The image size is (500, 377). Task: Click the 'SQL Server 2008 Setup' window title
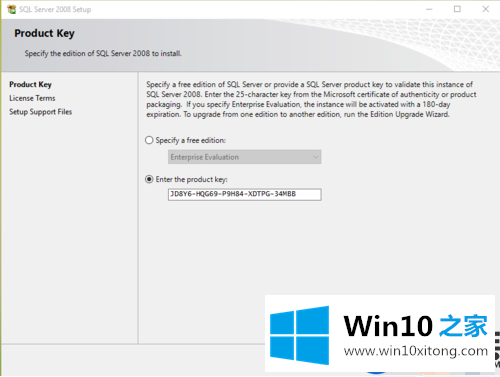[x=55, y=9]
